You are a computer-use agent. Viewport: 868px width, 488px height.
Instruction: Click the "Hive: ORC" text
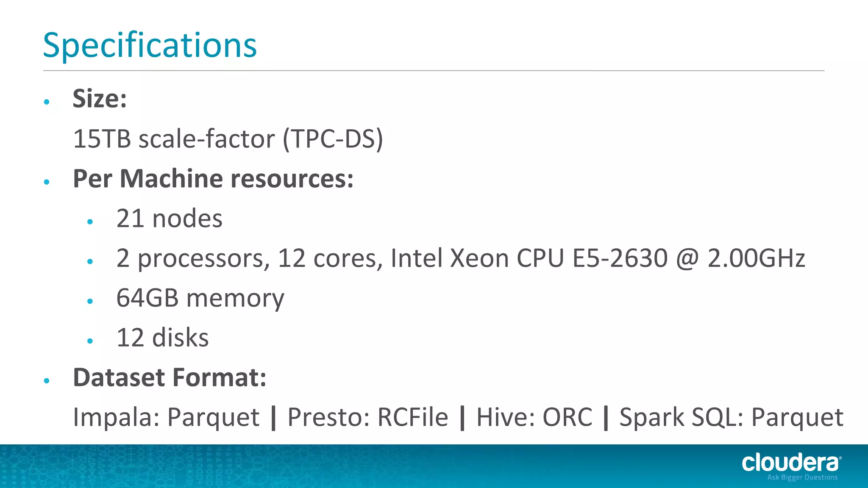[534, 417]
